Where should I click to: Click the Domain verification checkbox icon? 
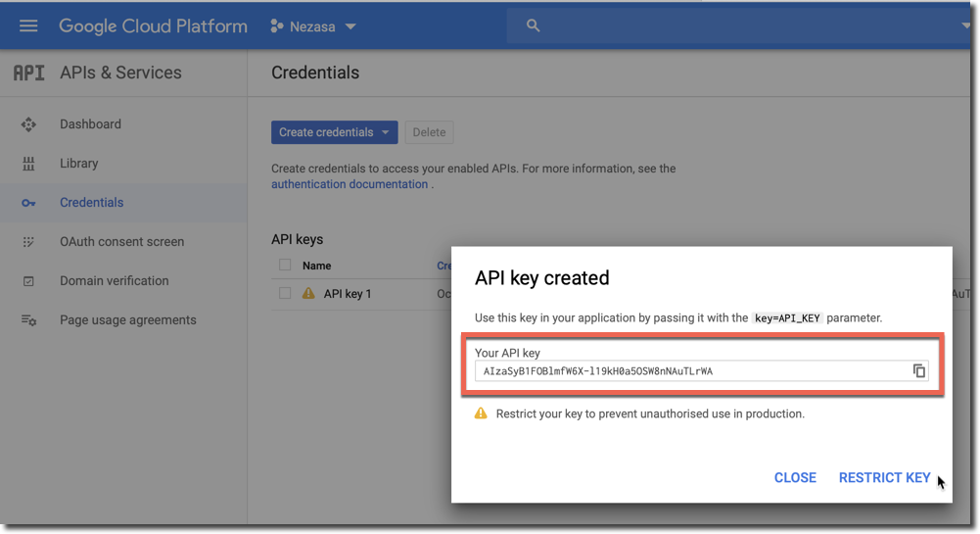(28, 281)
